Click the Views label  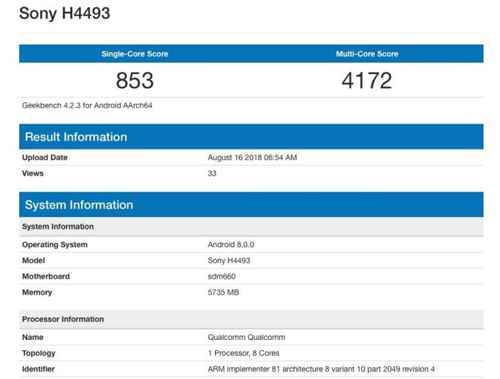click(33, 173)
